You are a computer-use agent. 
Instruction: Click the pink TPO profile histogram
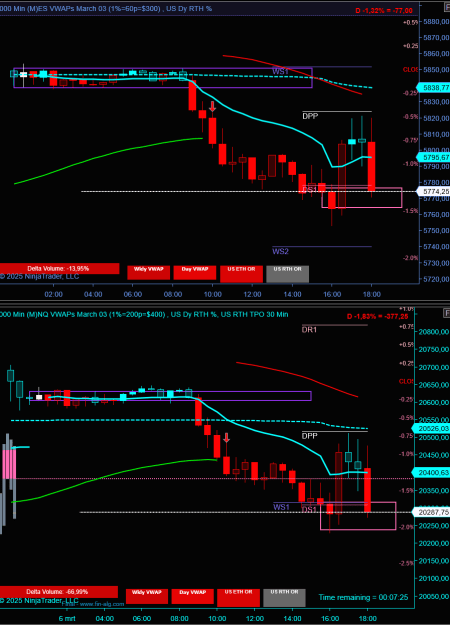click(x=9, y=464)
